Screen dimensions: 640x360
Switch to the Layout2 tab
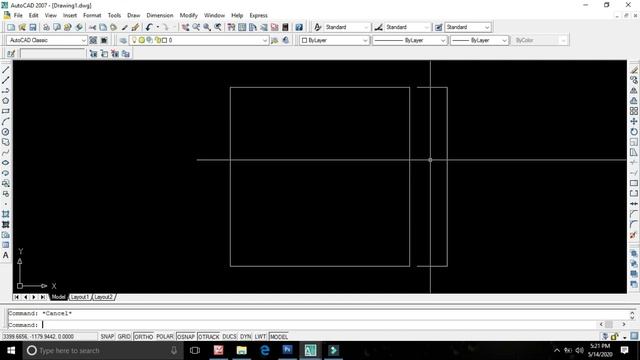pos(103,297)
